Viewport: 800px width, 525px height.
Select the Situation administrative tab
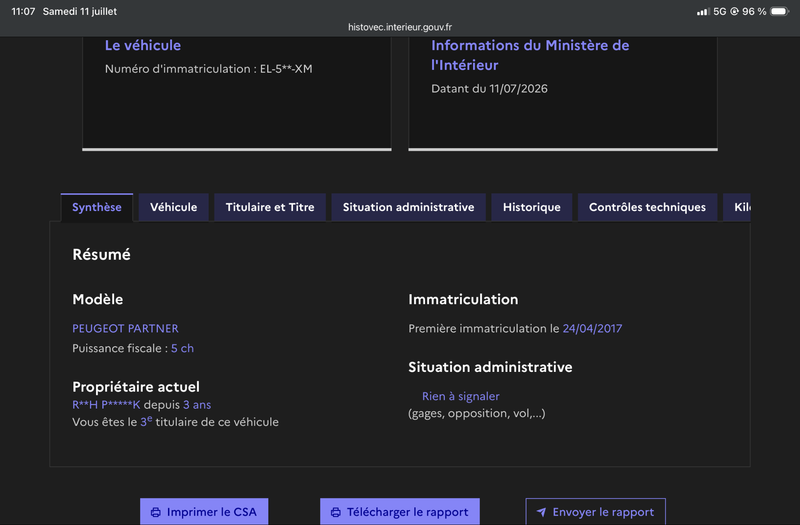408,207
